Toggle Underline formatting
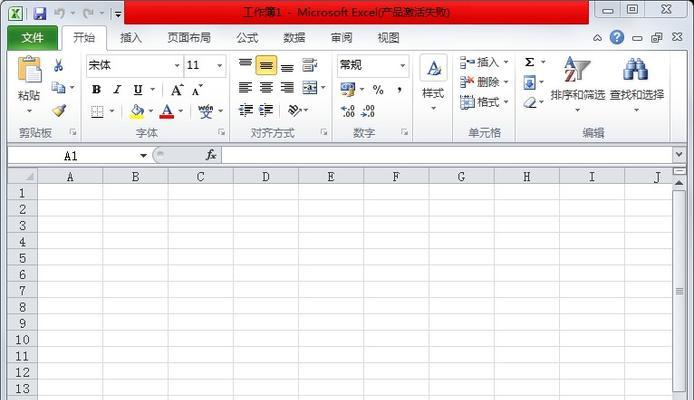The image size is (694, 400). coord(138,89)
